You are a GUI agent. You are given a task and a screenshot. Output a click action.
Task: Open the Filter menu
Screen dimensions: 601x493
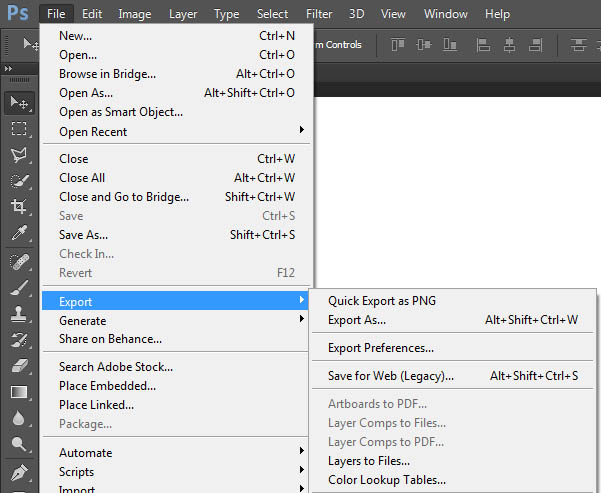[319, 14]
